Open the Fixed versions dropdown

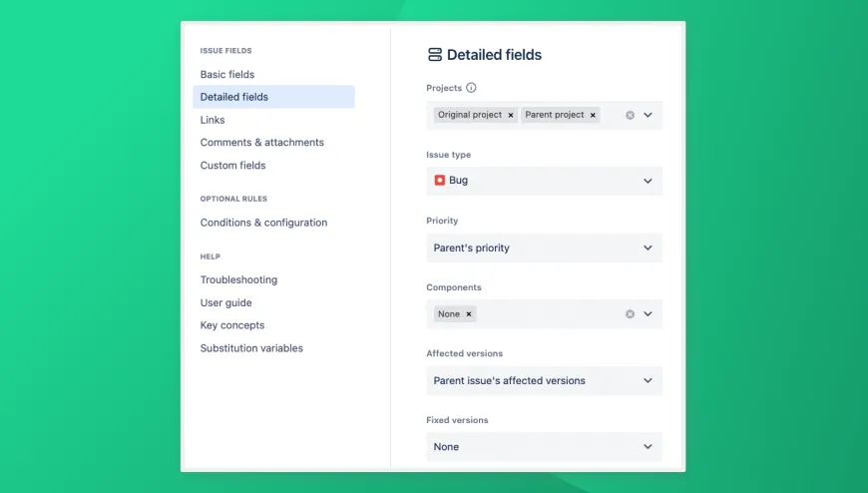(544, 446)
